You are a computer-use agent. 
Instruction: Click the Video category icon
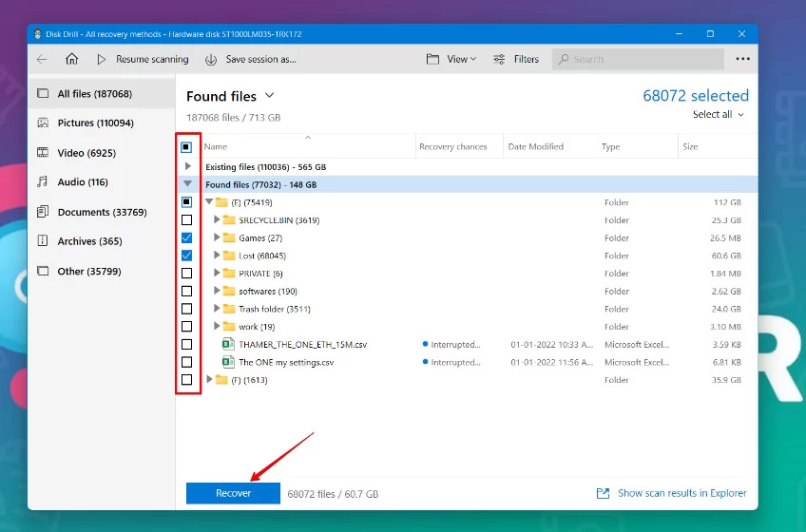click(x=43, y=153)
